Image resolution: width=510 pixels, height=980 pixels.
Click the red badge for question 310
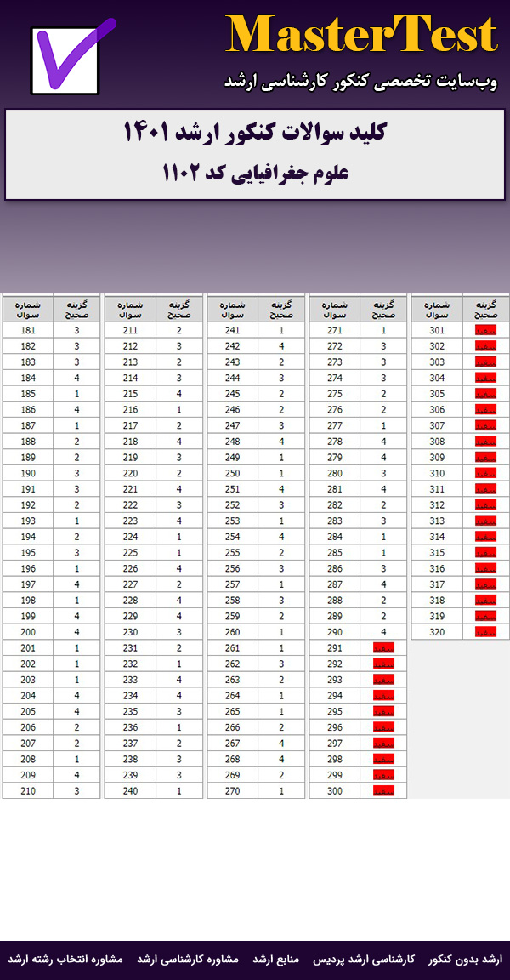coord(485,473)
